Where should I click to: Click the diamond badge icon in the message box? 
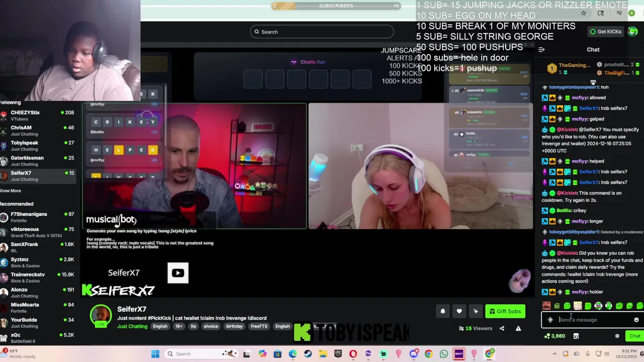click(550, 320)
